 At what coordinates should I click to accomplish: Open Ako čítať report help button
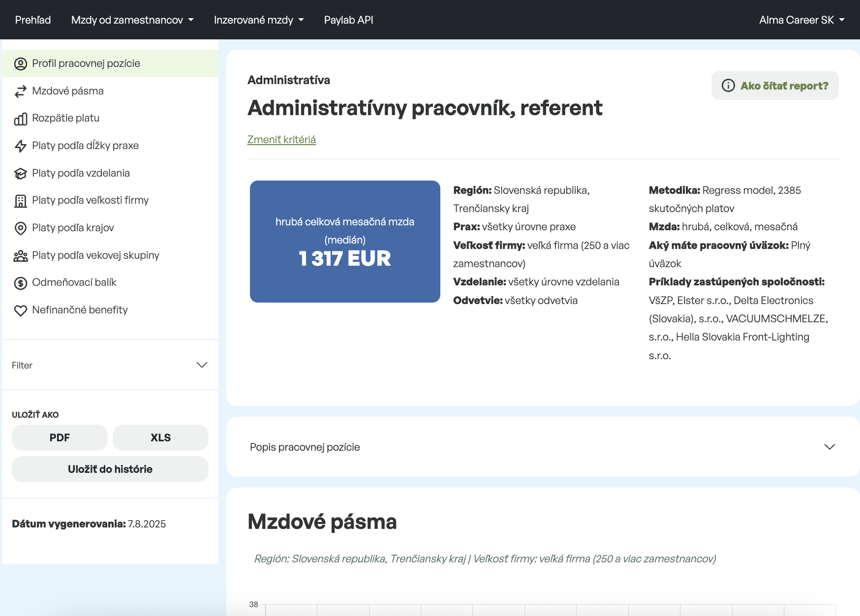click(775, 86)
